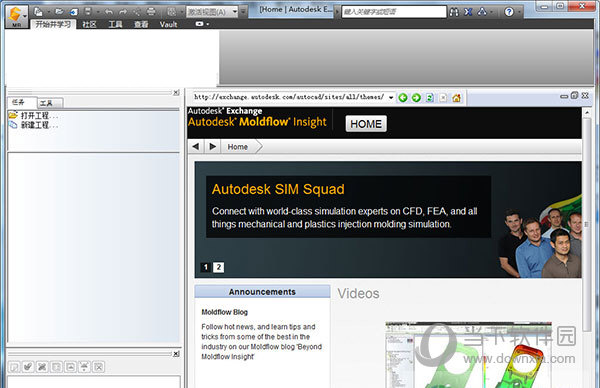
Task: Close the lower left layers panel
Action: [176, 354]
